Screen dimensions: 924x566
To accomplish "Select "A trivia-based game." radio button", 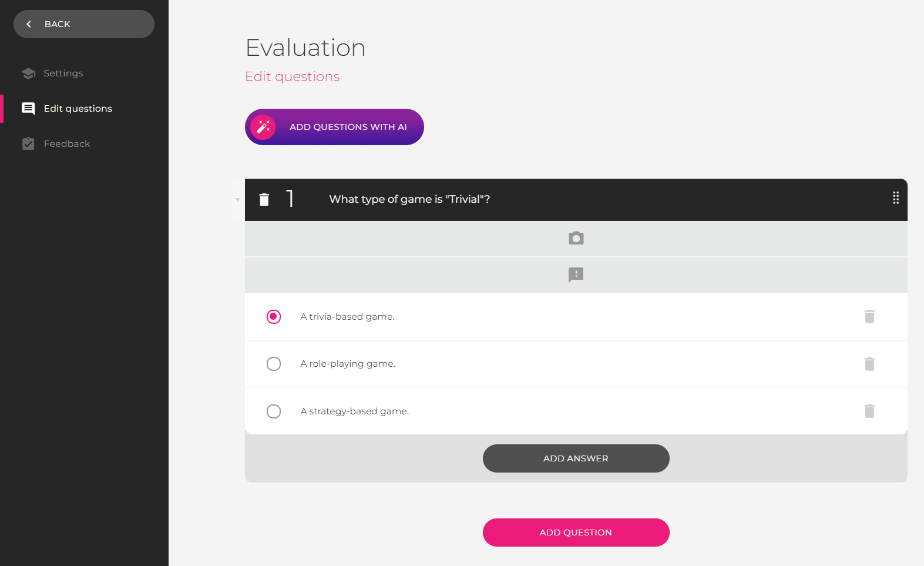I will (x=274, y=317).
